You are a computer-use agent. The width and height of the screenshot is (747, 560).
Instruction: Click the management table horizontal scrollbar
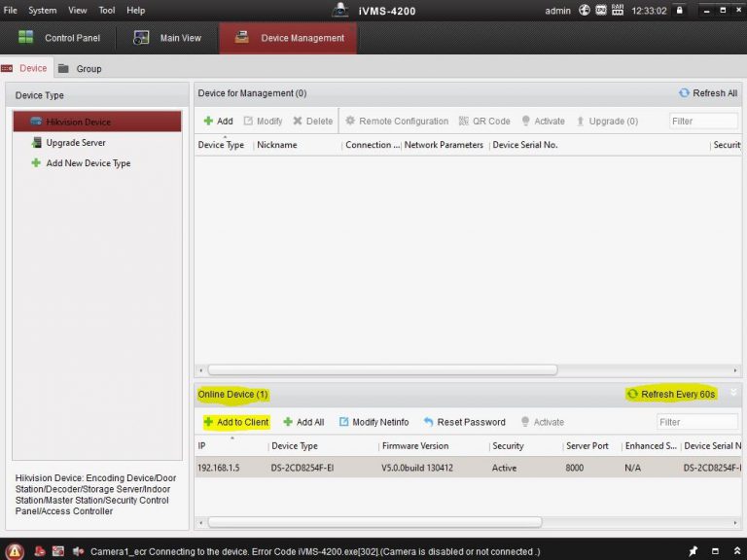click(382, 369)
